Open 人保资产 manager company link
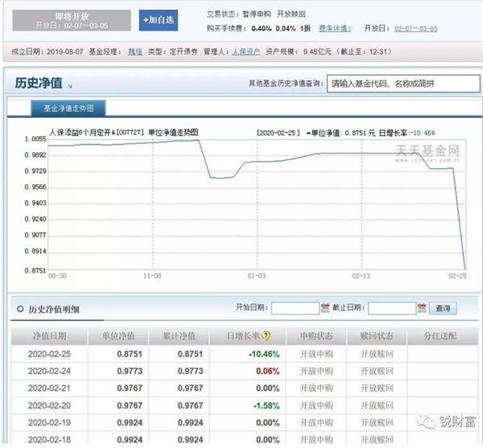483x448 pixels. 246,51
